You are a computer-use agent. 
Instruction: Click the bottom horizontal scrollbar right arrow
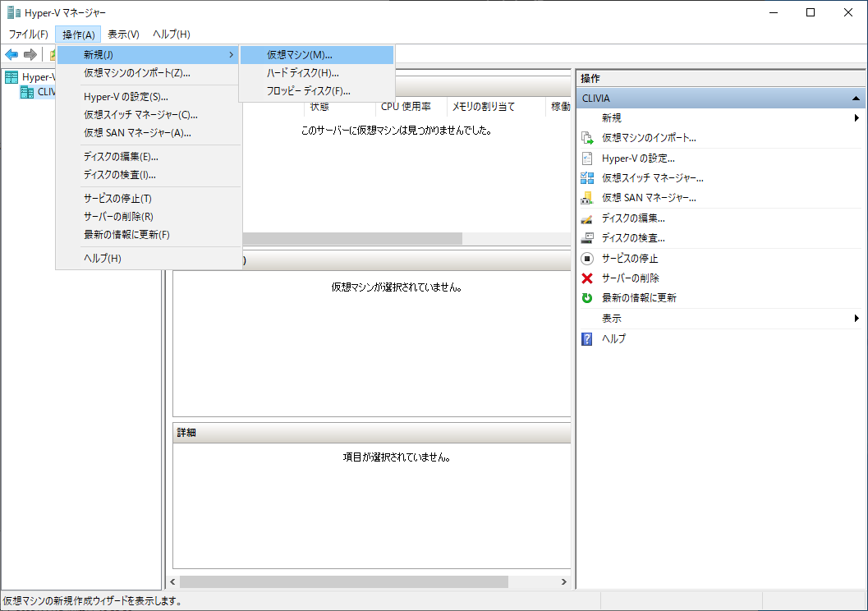pyautogui.click(x=564, y=581)
